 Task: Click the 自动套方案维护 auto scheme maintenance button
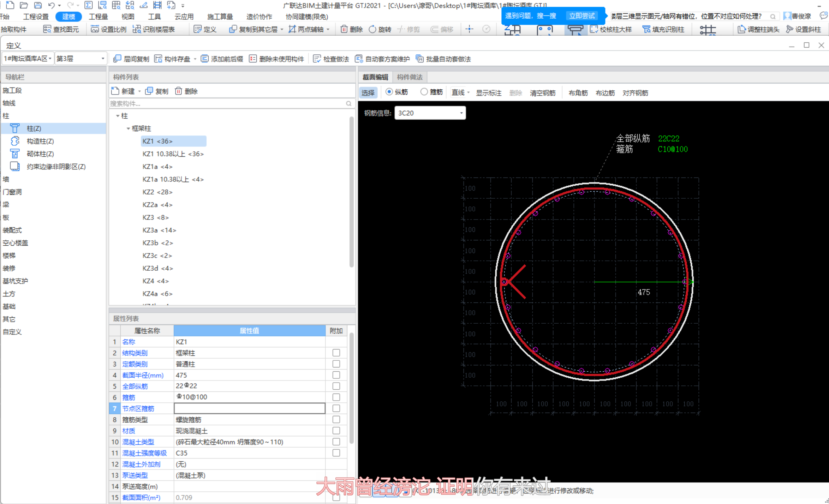[382, 59]
